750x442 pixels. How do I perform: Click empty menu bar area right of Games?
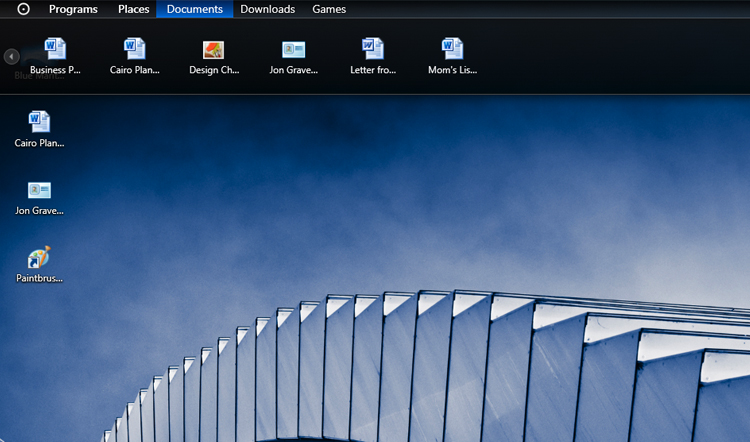(550, 9)
